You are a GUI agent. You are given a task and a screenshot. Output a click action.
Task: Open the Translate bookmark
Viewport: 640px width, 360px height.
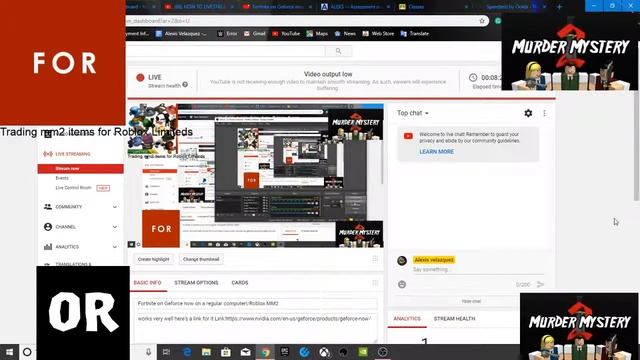click(415, 33)
